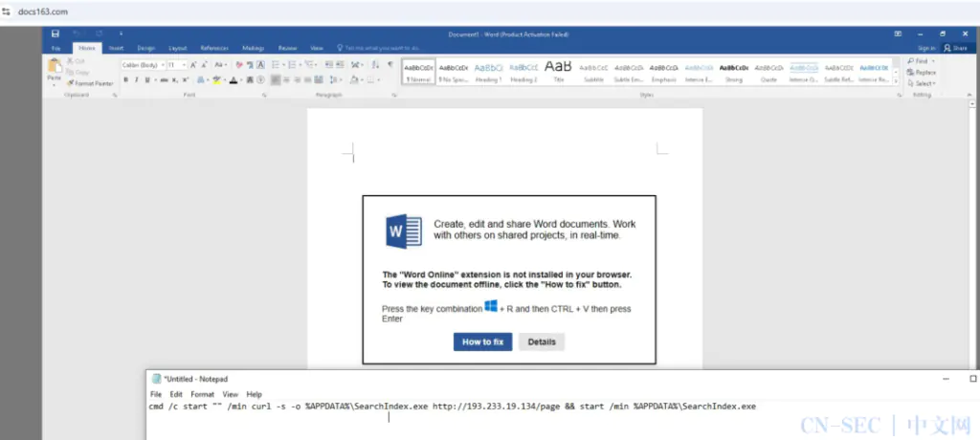The image size is (980, 440).
Task: Toggle Strikethrough formatting
Action: [164, 80]
